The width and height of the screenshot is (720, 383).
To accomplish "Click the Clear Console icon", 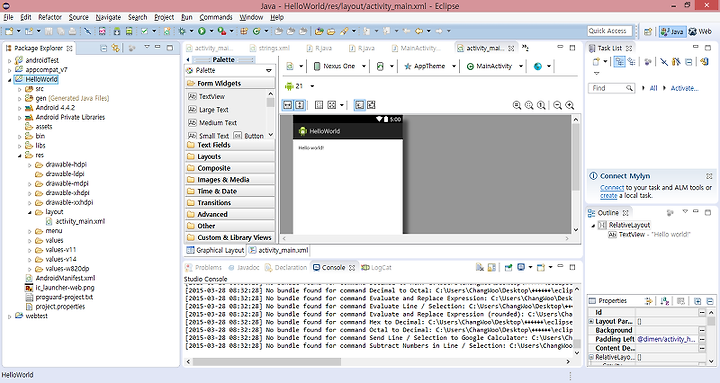I will coord(480,267).
